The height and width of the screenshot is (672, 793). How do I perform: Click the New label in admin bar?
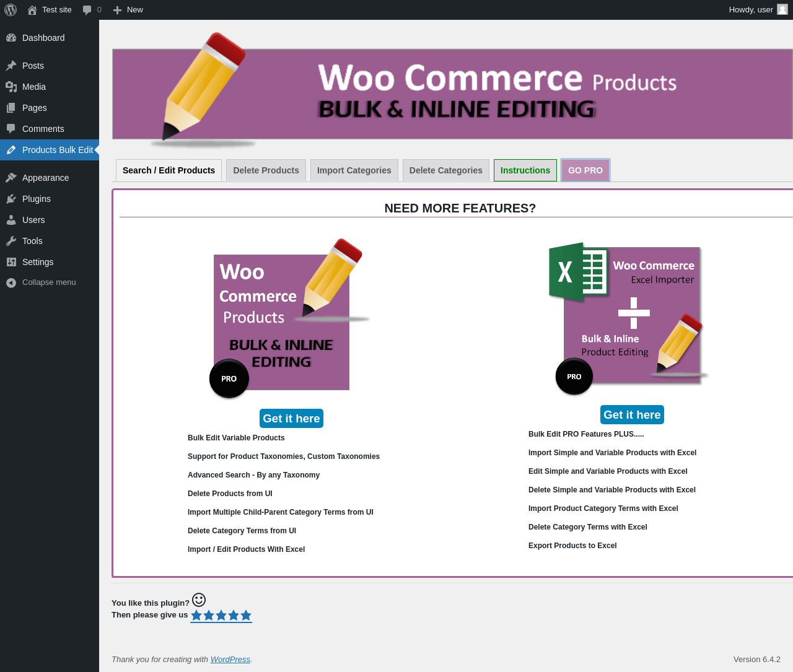(135, 10)
